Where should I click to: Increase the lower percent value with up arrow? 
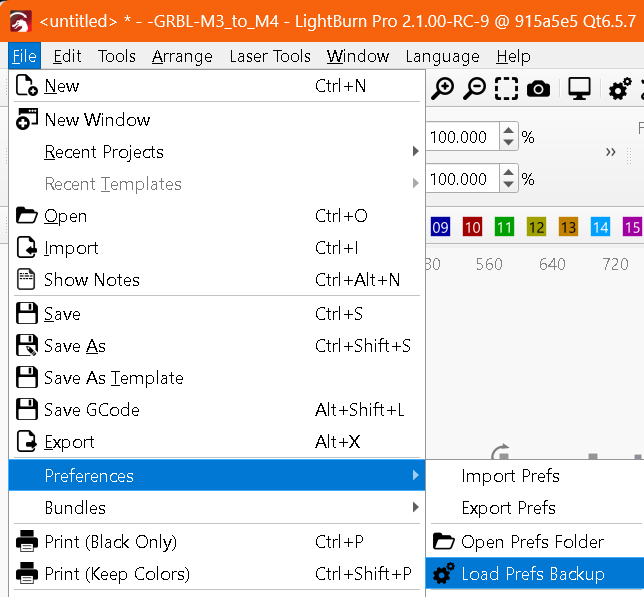[509, 174]
